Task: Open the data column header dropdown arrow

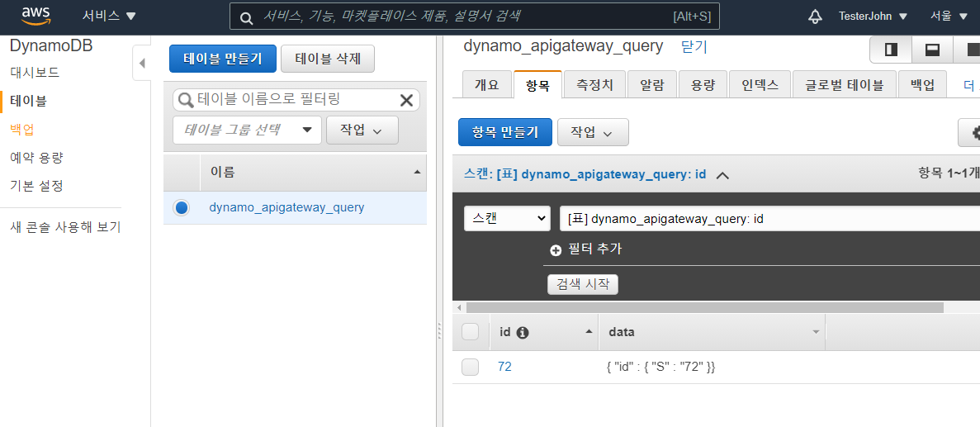Action: (816, 332)
